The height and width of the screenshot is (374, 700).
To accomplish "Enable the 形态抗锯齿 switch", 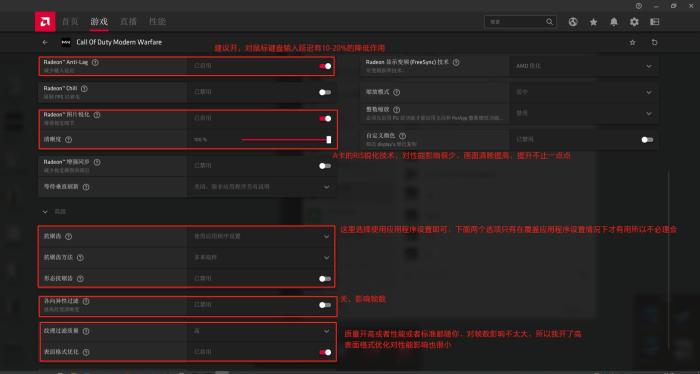I will (325, 278).
